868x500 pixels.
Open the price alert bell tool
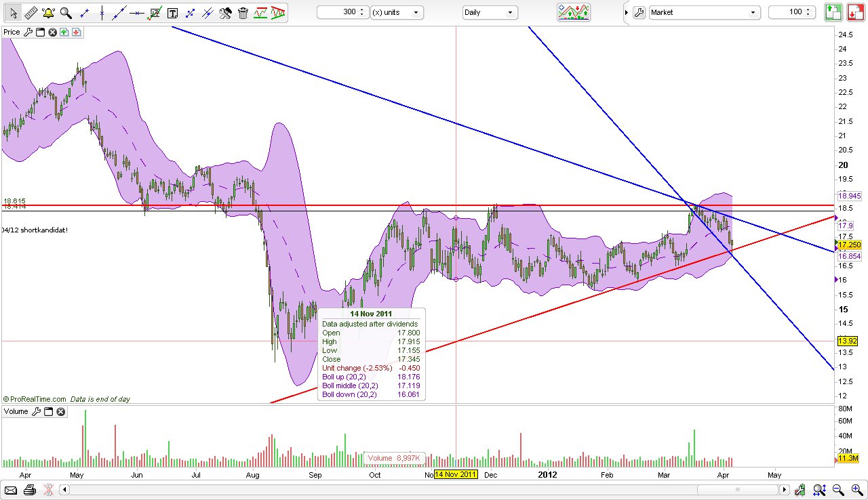pos(47,12)
